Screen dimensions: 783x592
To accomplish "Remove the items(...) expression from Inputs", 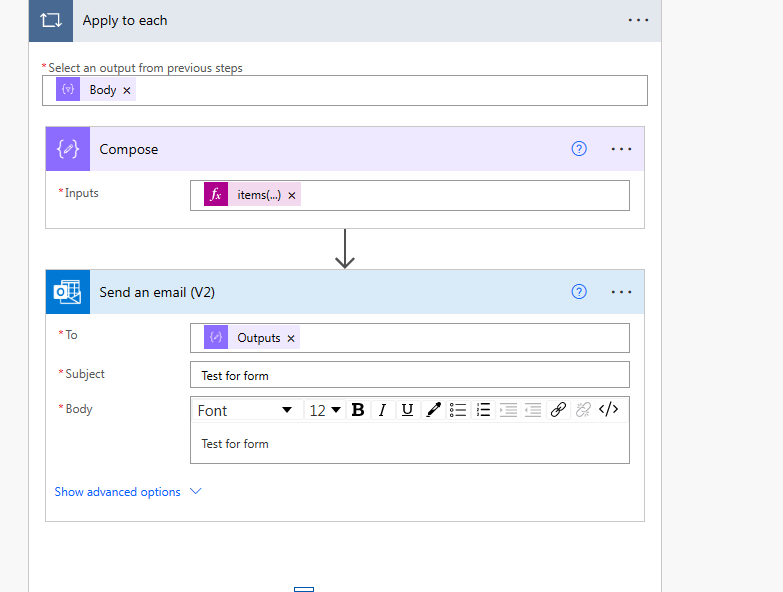I will pyautogui.click(x=292, y=196).
